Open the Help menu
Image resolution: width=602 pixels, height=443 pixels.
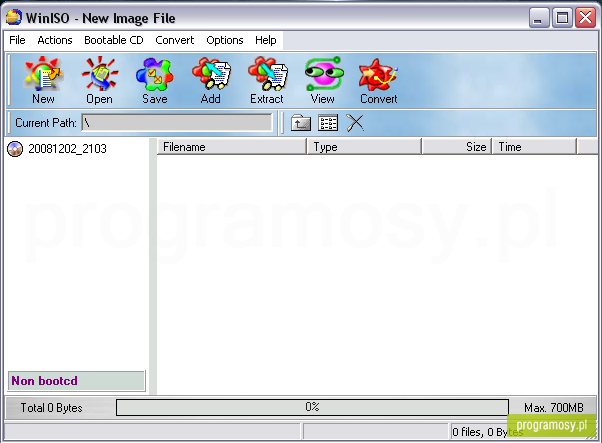pyautogui.click(x=266, y=40)
